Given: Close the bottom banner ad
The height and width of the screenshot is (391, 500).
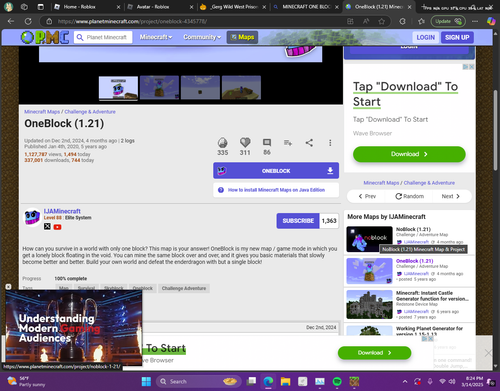Looking at the screenshot, I should tap(488, 353).
